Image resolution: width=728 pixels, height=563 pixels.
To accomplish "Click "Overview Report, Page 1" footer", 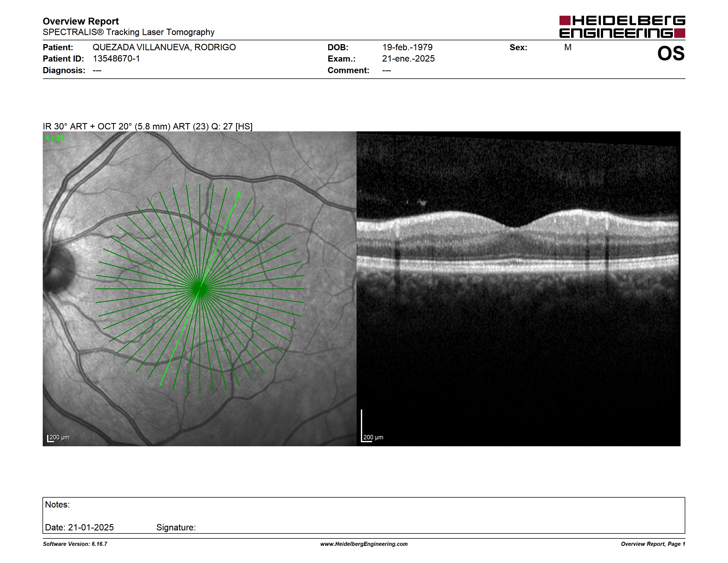I will pyautogui.click(x=653, y=544).
